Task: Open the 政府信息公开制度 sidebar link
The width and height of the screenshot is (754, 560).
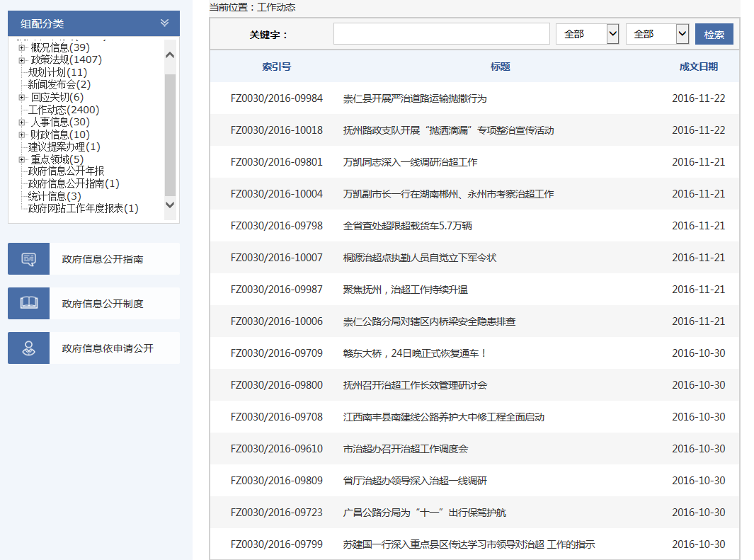Action: [x=103, y=304]
